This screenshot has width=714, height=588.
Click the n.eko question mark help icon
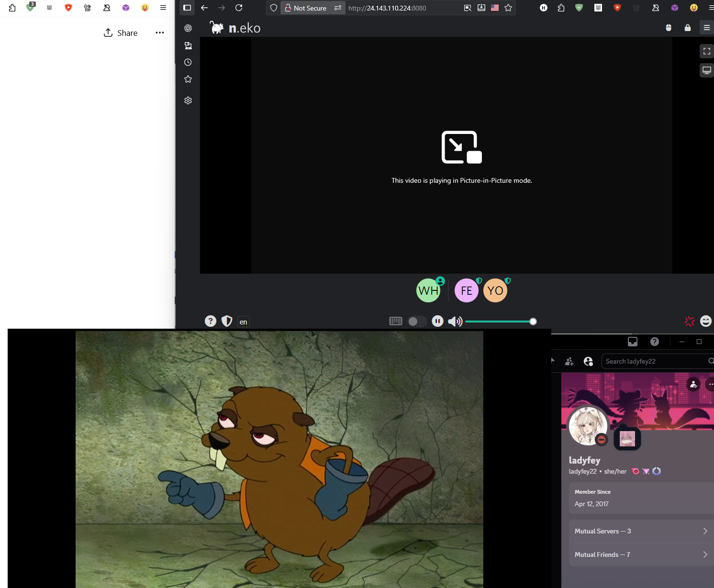(x=211, y=321)
